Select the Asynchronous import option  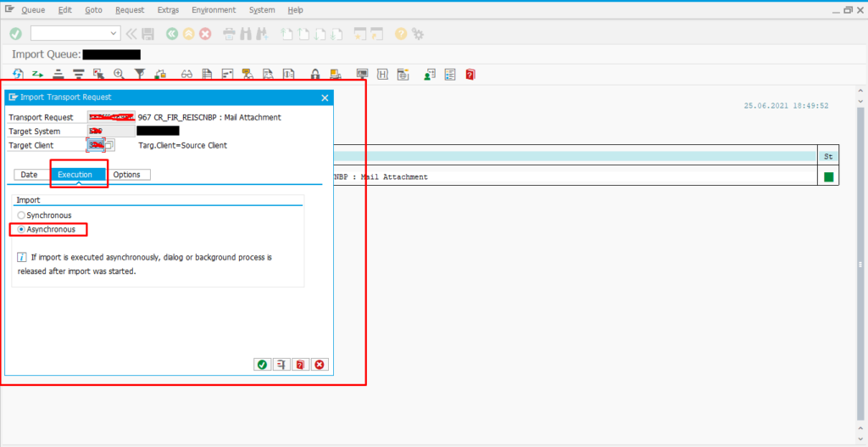coord(47,229)
